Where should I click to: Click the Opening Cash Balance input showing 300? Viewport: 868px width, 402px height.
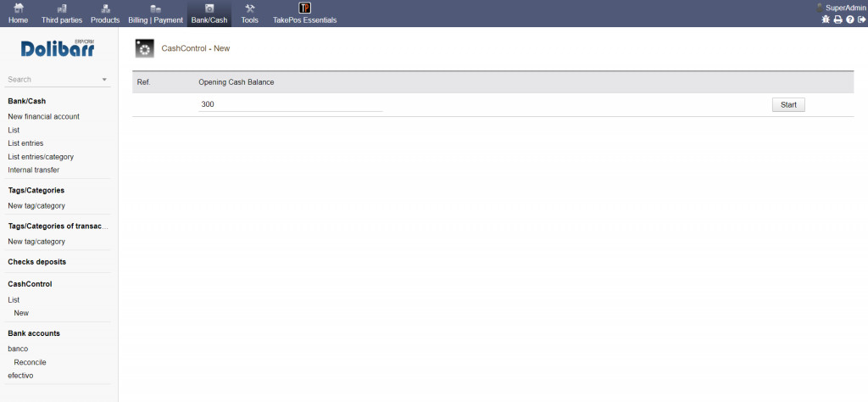click(x=290, y=104)
